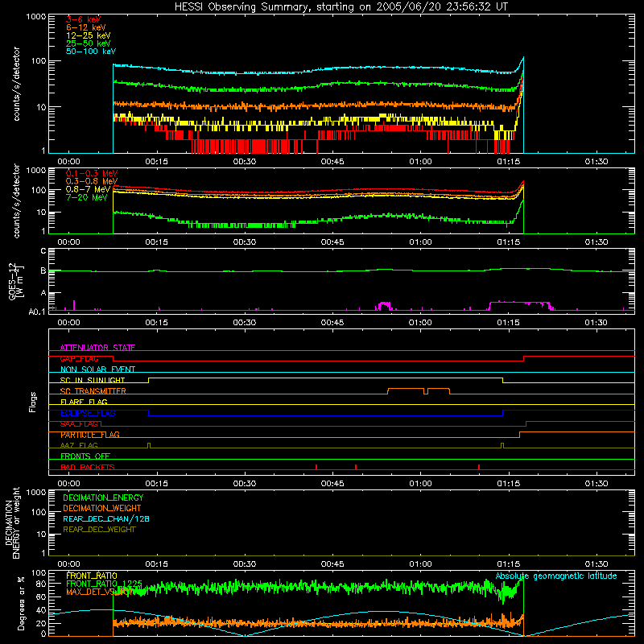Click the REAR_DEC_WEIGHT legend entry
Image resolution: width=644 pixels, height=644 pixels.
tap(99, 530)
